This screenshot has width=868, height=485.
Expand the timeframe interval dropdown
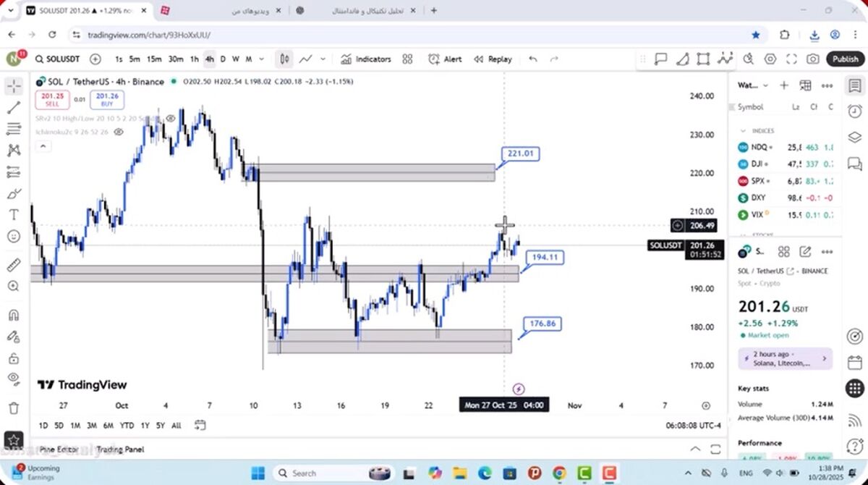coord(262,59)
